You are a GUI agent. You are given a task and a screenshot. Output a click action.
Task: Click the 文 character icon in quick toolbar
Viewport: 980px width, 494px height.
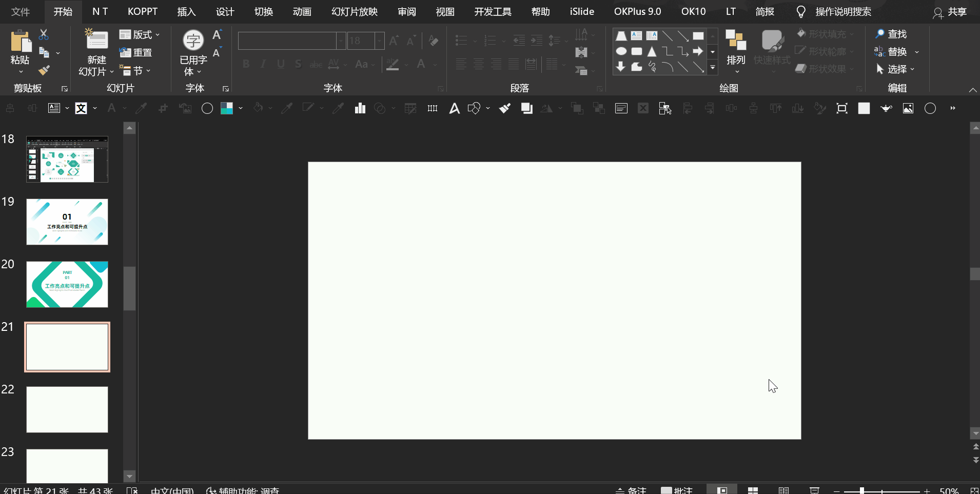(81, 108)
